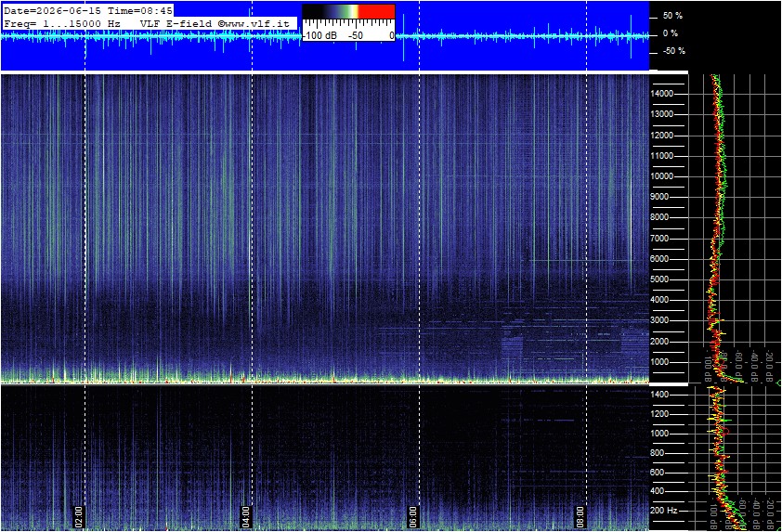Click the -50 % amplitude label

pyautogui.click(x=674, y=51)
